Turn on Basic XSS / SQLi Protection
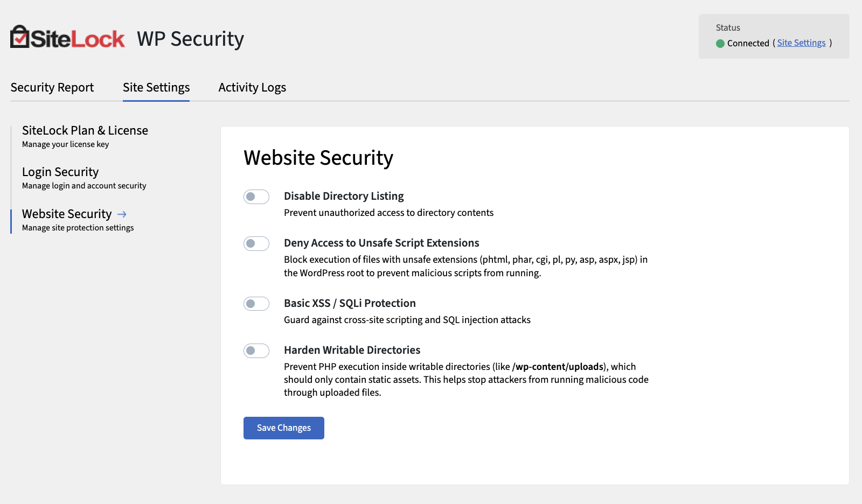The image size is (862, 504). [x=256, y=304]
